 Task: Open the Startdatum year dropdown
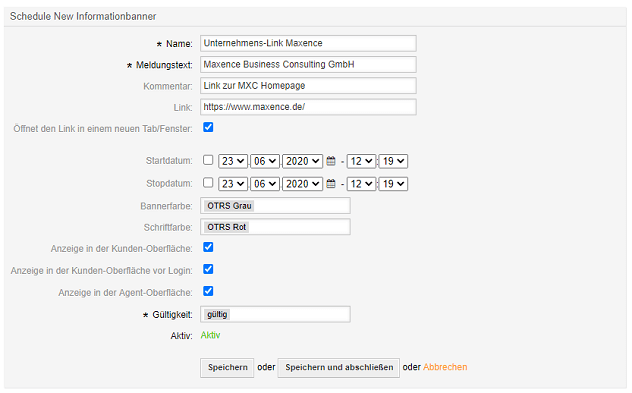pos(302,161)
